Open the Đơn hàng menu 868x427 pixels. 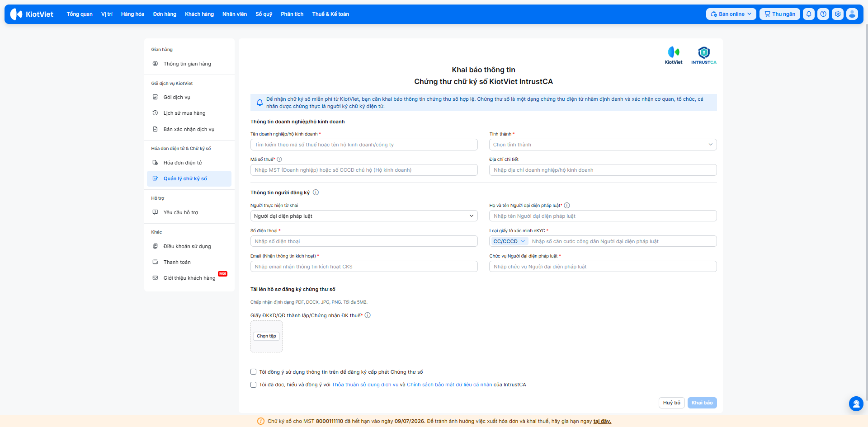coord(165,14)
